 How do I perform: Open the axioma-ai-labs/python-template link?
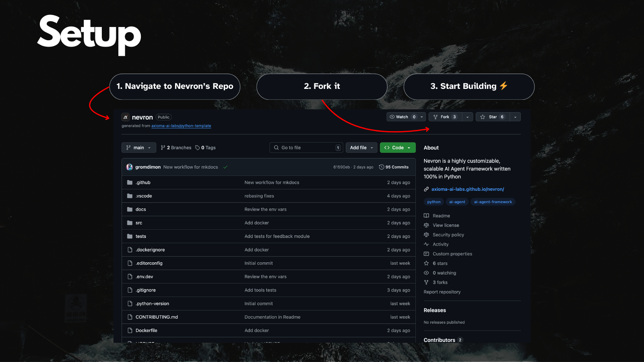point(181,126)
